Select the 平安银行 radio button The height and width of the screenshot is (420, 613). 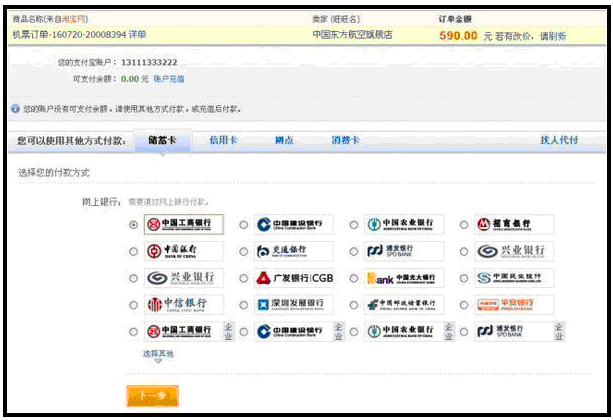tap(464, 305)
